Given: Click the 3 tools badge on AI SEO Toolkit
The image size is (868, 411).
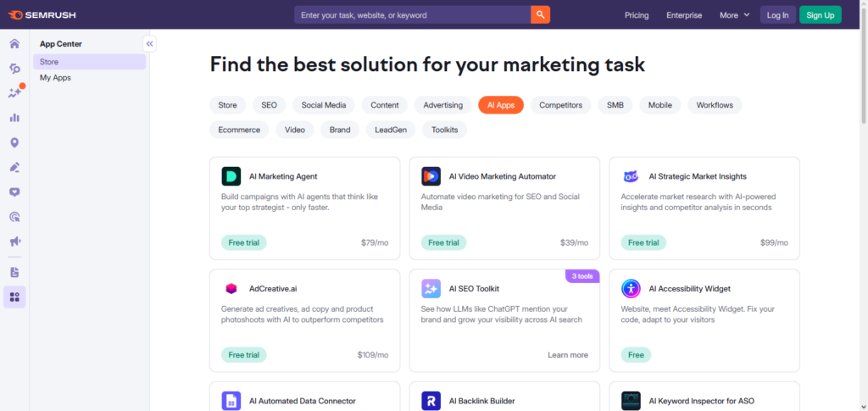Looking at the screenshot, I should [x=581, y=276].
